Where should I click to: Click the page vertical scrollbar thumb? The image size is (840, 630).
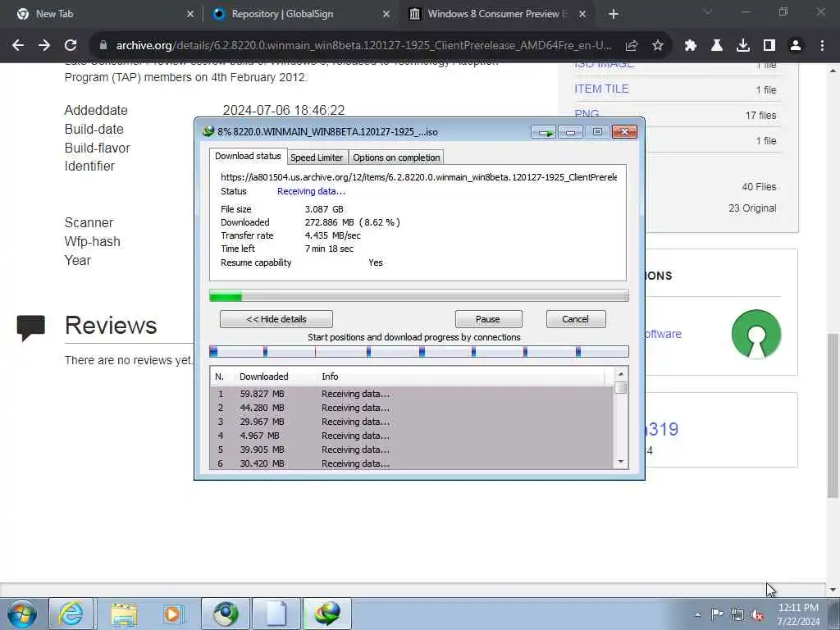(x=833, y=416)
